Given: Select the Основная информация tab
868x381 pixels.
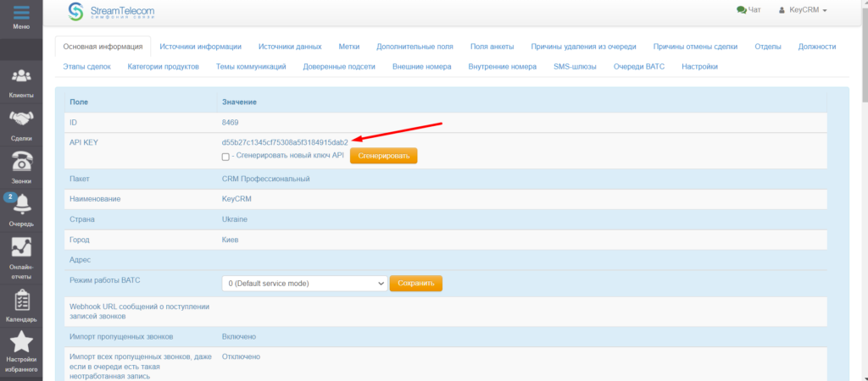Looking at the screenshot, I should tap(103, 47).
